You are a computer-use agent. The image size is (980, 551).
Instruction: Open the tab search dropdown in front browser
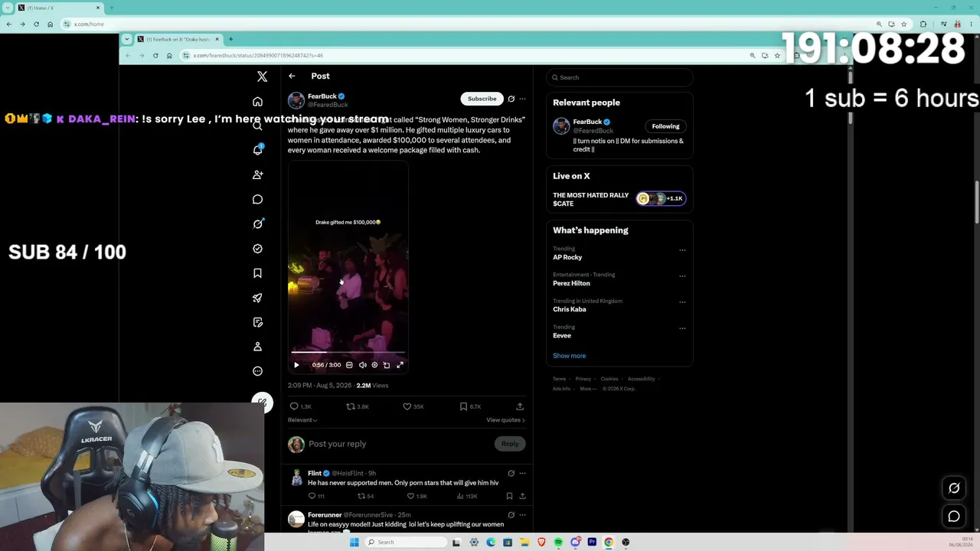[x=128, y=39]
